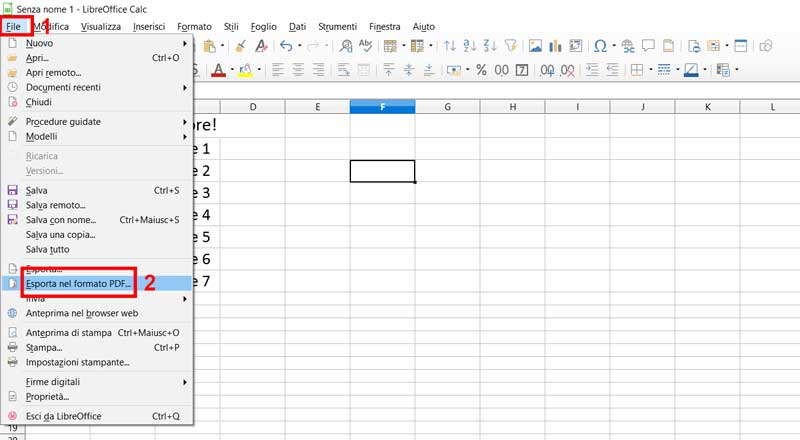The width and height of the screenshot is (800, 440).
Task: Click the Add Decimal Place icon
Action: pyautogui.click(x=547, y=70)
